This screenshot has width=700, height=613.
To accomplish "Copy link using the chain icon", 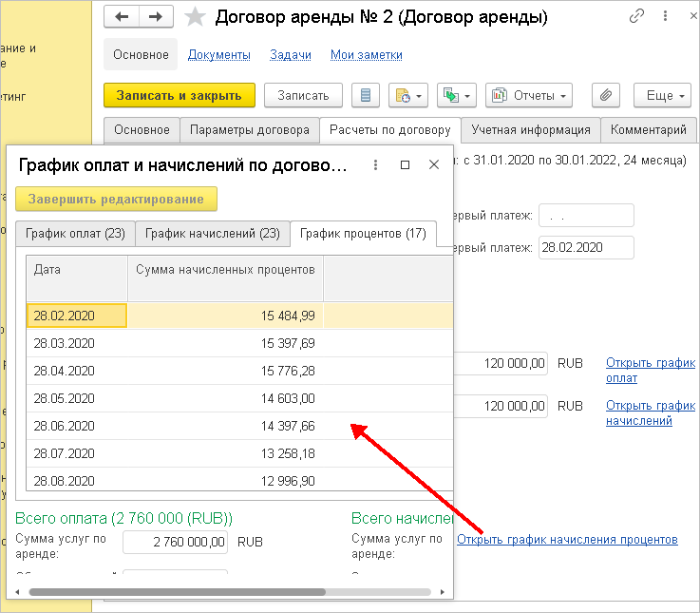I will pyautogui.click(x=636, y=16).
